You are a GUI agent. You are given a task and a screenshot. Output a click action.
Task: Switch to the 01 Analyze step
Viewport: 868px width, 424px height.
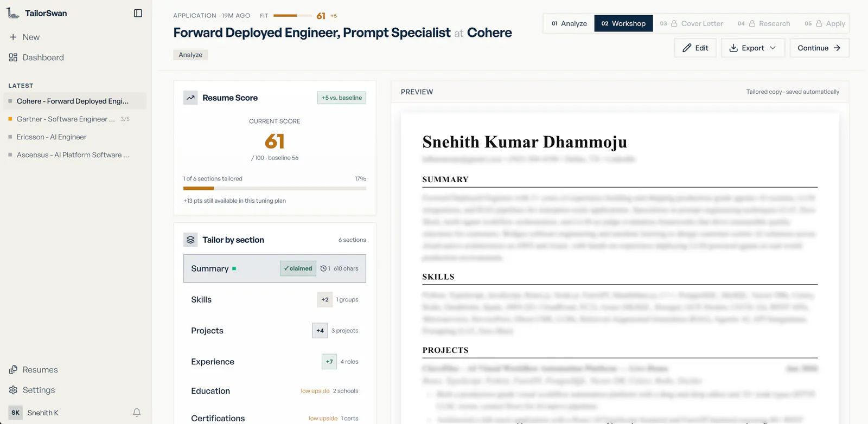coord(569,23)
